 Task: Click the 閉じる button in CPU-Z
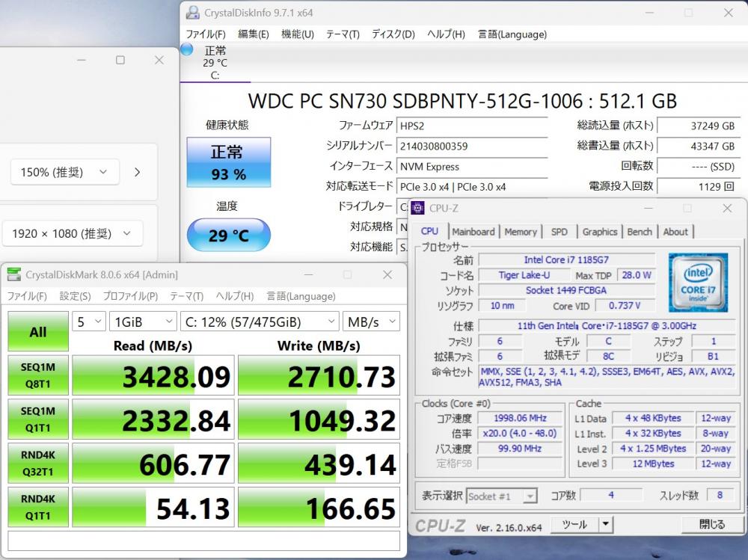(x=711, y=525)
